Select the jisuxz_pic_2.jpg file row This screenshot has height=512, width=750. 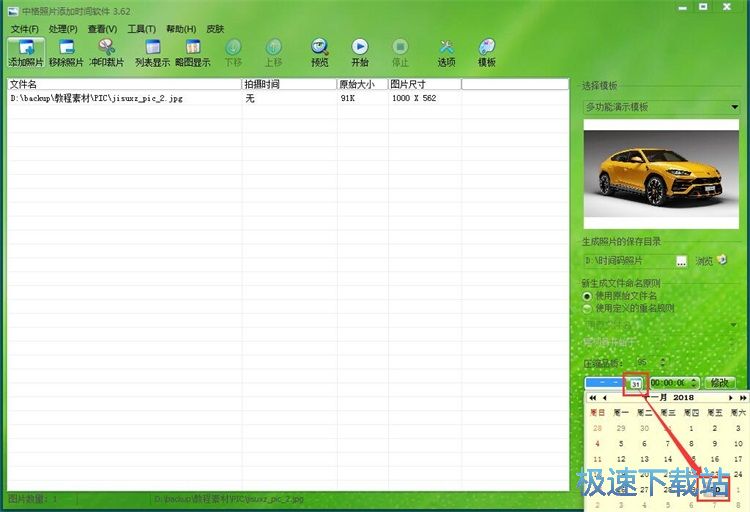point(96,99)
